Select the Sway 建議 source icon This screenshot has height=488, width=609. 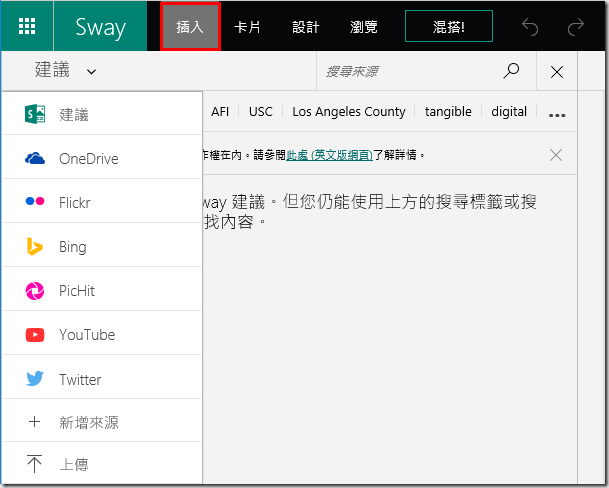pyautogui.click(x=35, y=114)
